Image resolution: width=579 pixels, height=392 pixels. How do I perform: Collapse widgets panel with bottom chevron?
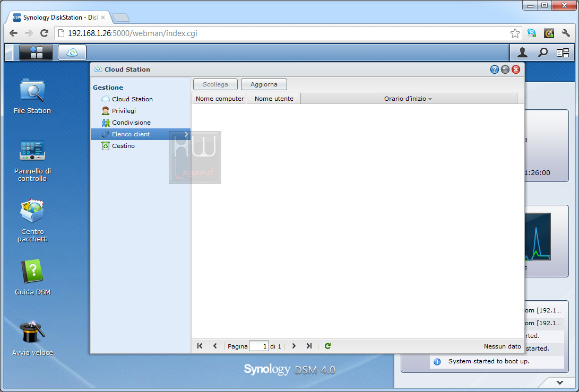(x=560, y=382)
